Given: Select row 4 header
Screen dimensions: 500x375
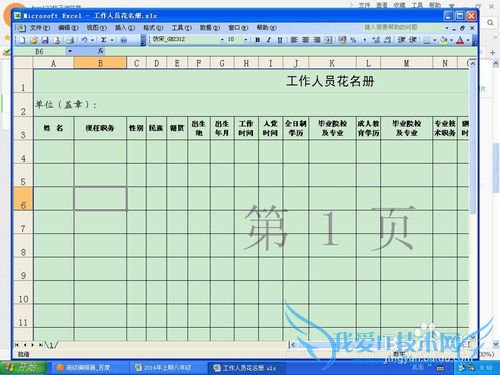Looking at the screenshot, I should 23,152.
